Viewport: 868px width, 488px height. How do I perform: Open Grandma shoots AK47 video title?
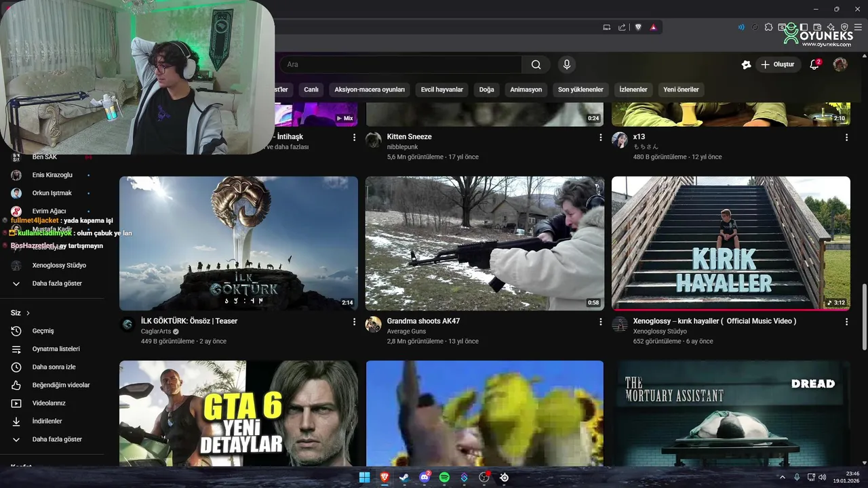423,321
